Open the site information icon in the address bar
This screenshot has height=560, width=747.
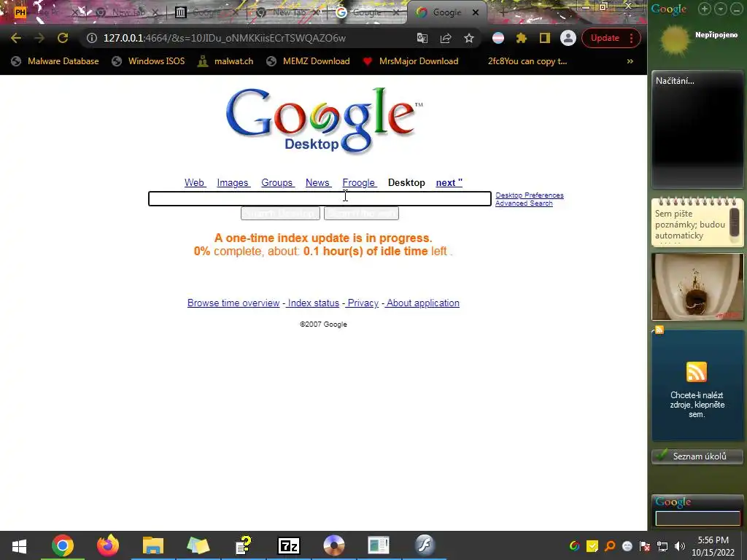click(x=92, y=38)
